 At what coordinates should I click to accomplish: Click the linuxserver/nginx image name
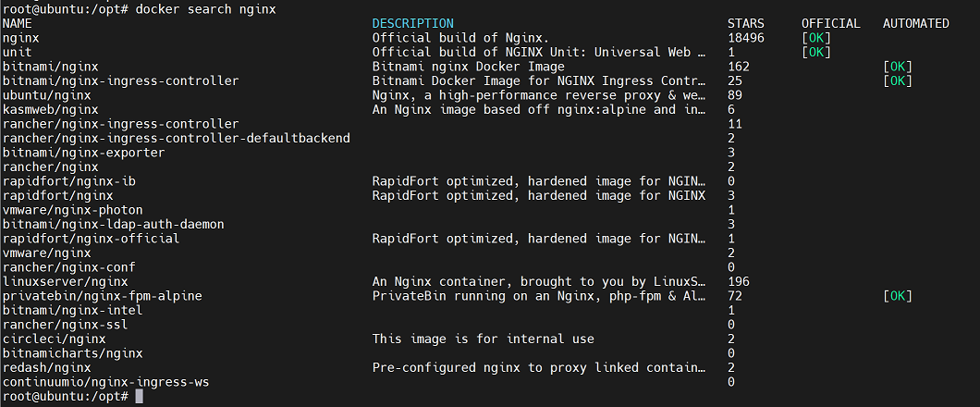click(x=66, y=281)
